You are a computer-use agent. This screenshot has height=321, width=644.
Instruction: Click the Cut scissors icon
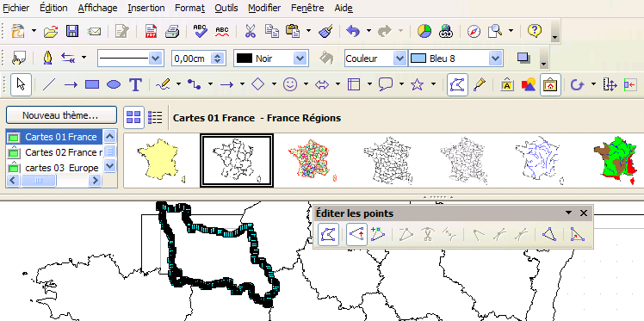click(250, 31)
